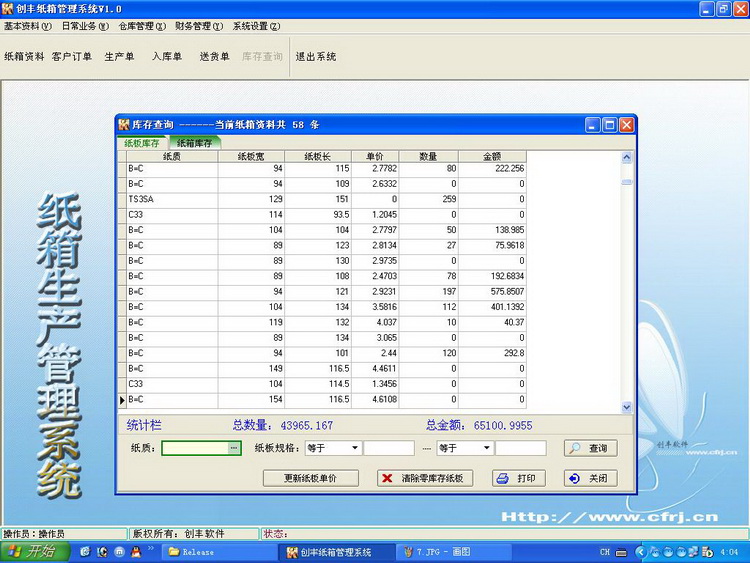Switch to the 纸箱库存 tab
Viewport: 750px width, 563px height.
[x=194, y=143]
